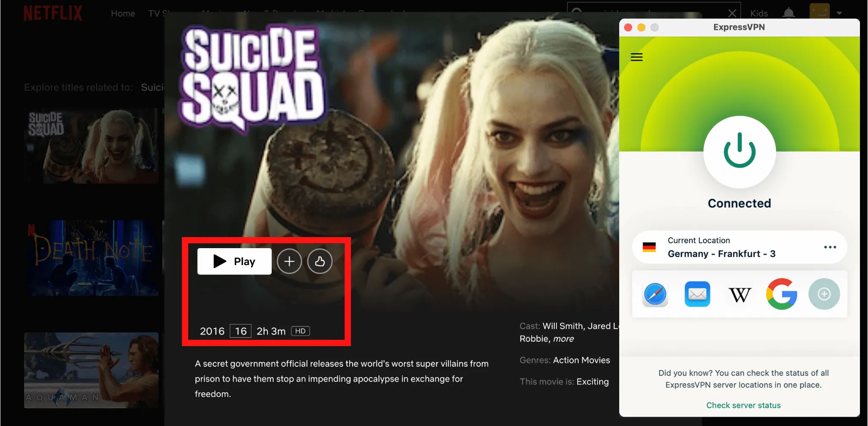
Task: Click the Connected status text
Action: pos(739,203)
